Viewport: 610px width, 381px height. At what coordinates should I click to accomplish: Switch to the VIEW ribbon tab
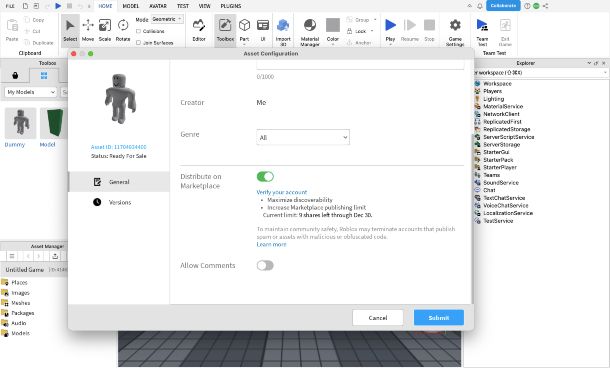pos(205,6)
